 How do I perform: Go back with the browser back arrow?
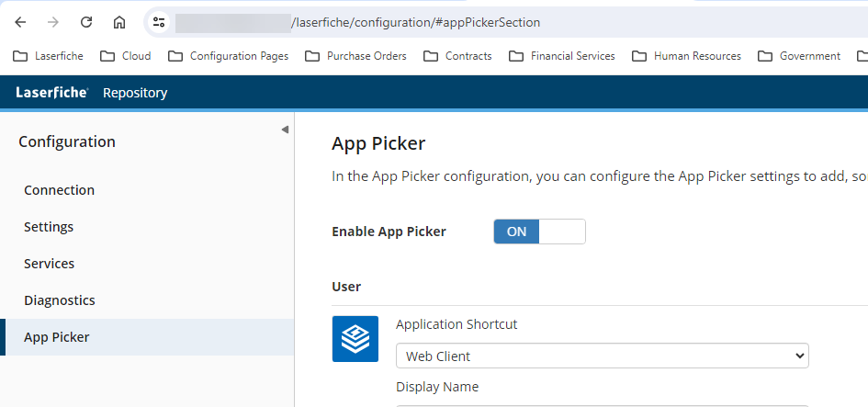coord(20,22)
